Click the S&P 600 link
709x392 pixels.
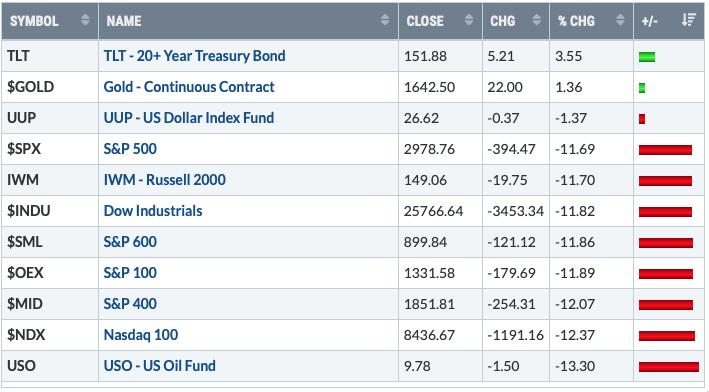coord(130,242)
